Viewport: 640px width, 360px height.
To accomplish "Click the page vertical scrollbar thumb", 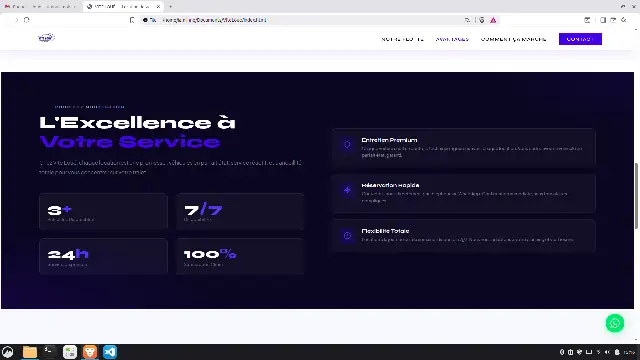I will tap(636, 196).
